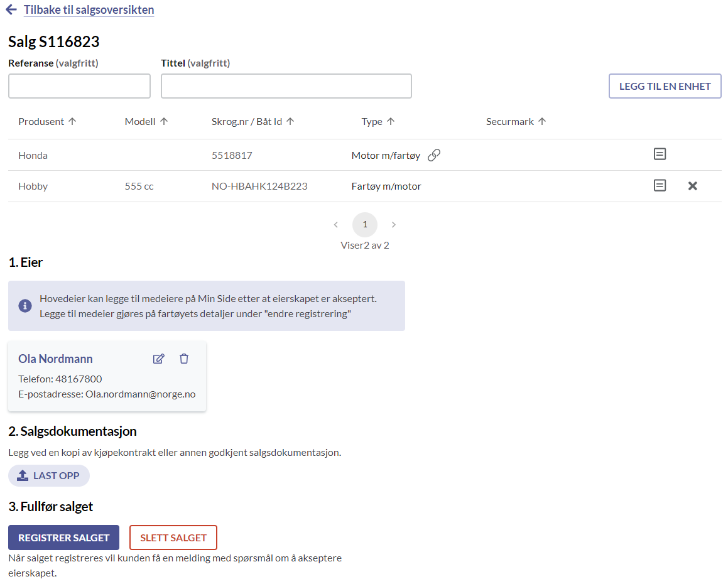Toggle sort order for the Modell column
The height and width of the screenshot is (584, 728).
coord(164,121)
